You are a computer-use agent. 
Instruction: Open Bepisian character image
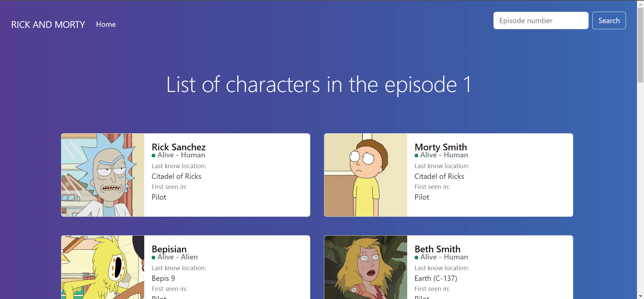coord(103,267)
